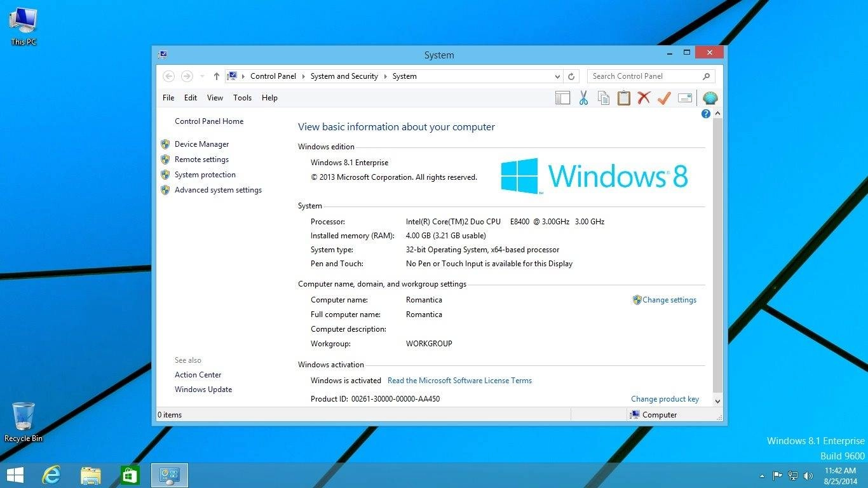
Task: Open This PC desktop icon
Action: [24, 27]
